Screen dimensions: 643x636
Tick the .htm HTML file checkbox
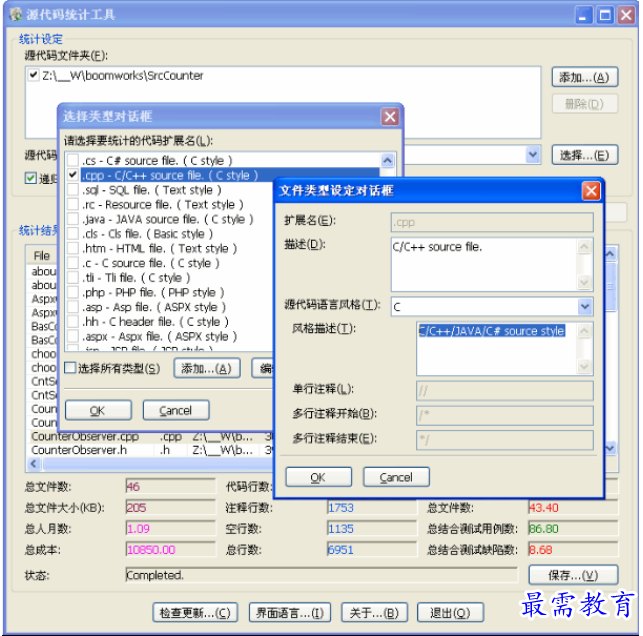point(73,248)
